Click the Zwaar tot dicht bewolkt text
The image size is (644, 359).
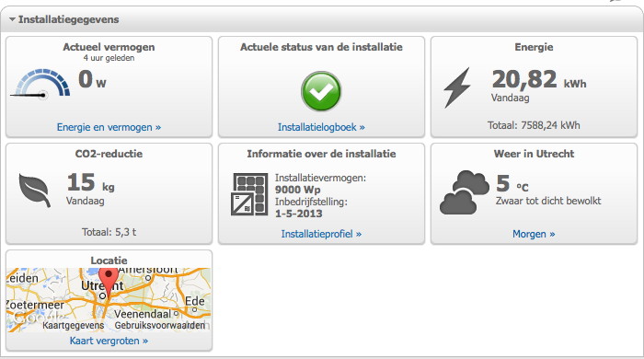tap(548, 201)
